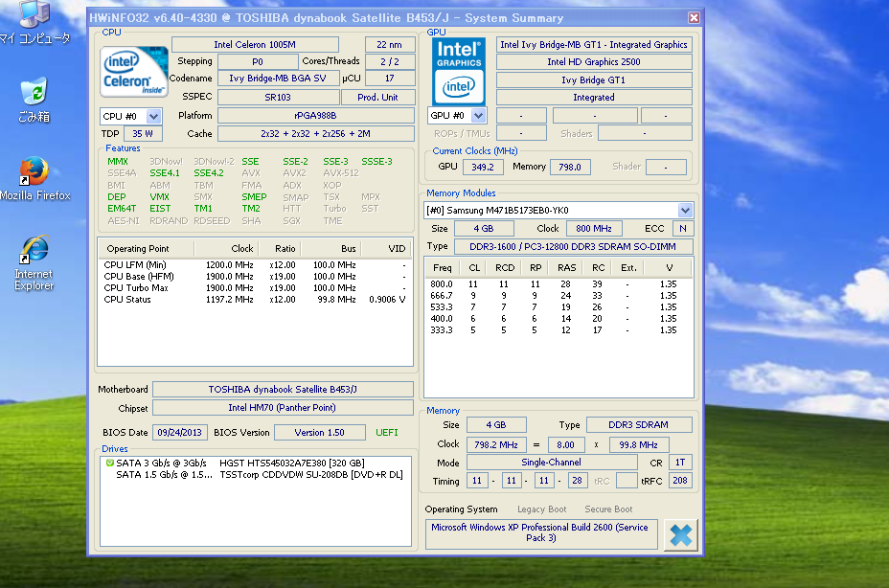
Task: Close the HWiNFO32 System Summary window
Action: (694, 18)
